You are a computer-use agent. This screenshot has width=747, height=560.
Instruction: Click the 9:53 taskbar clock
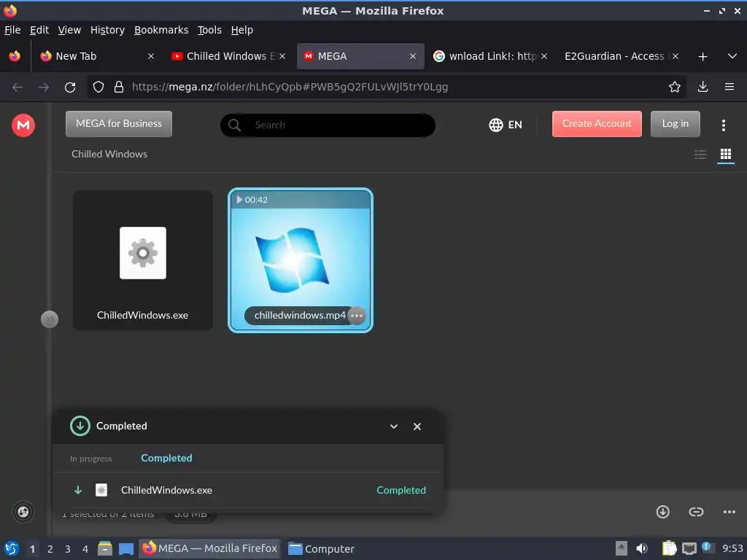732,548
